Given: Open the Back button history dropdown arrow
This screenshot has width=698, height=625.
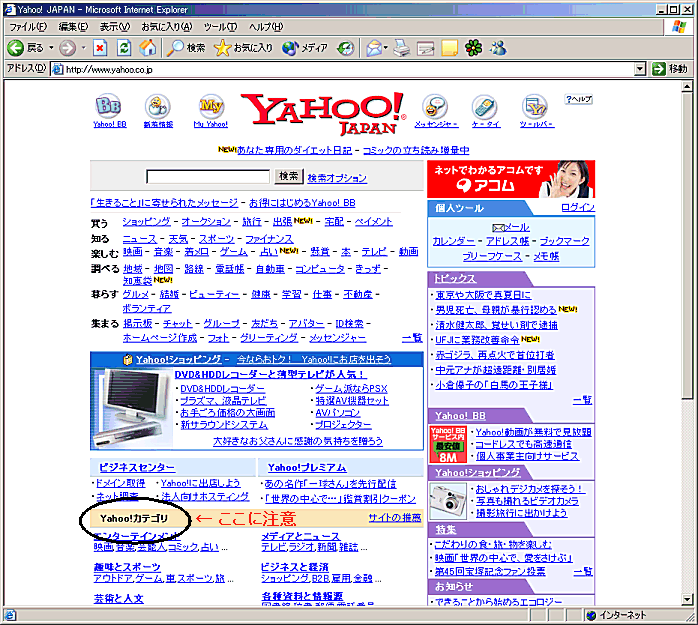Looking at the screenshot, I should 51,48.
